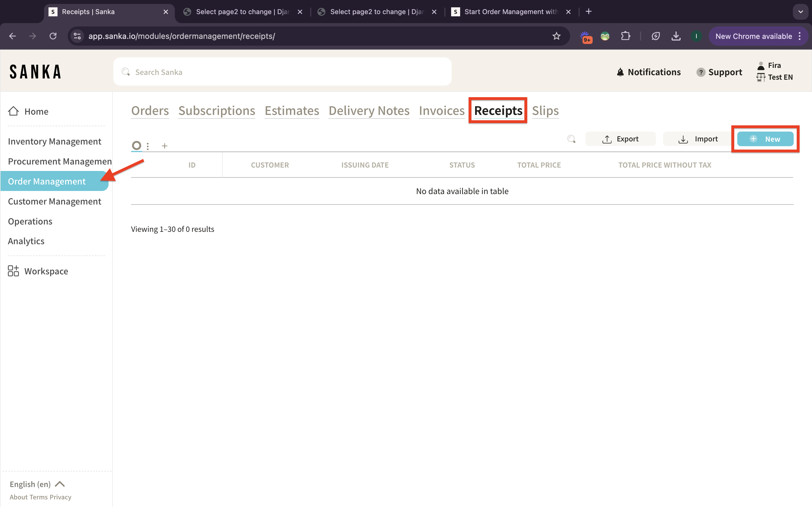Screen dimensions: 812x507
Task: Open Chrome extensions puzzle icon
Action: [x=625, y=36]
